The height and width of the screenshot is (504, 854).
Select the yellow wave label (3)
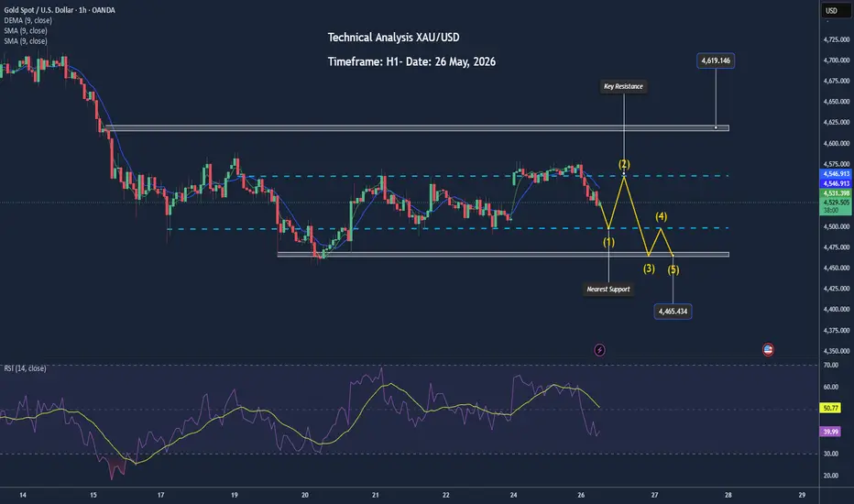click(649, 268)
